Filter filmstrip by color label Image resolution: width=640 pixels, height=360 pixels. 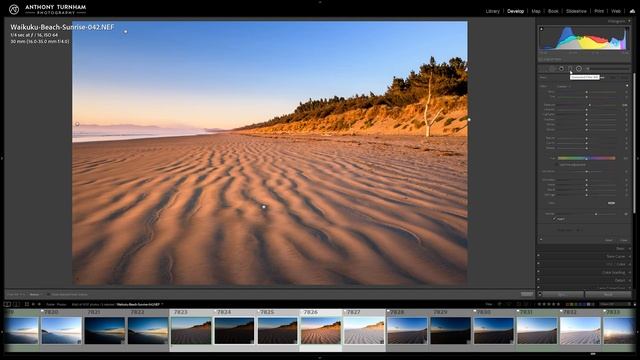pyautogui.click(x=580, y=304)
